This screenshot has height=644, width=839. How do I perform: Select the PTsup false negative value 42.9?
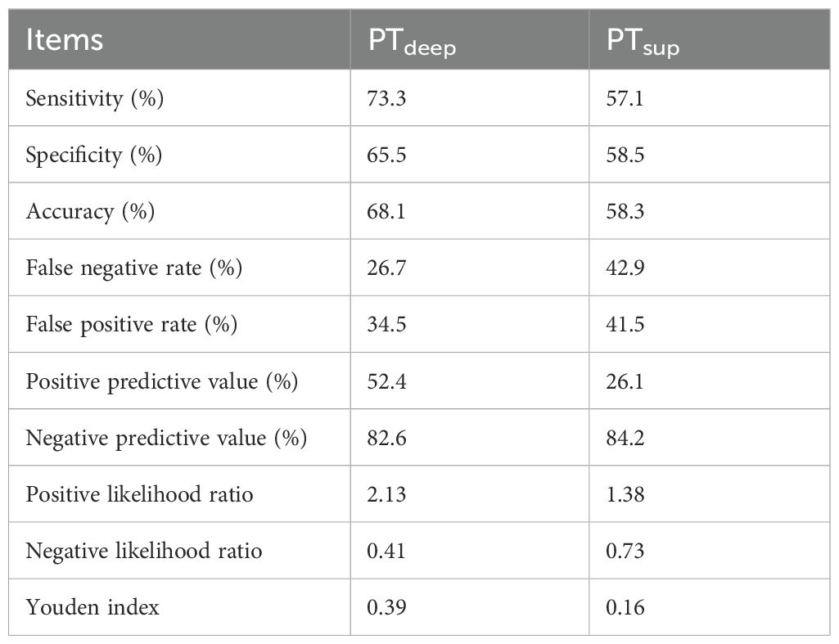624,268
